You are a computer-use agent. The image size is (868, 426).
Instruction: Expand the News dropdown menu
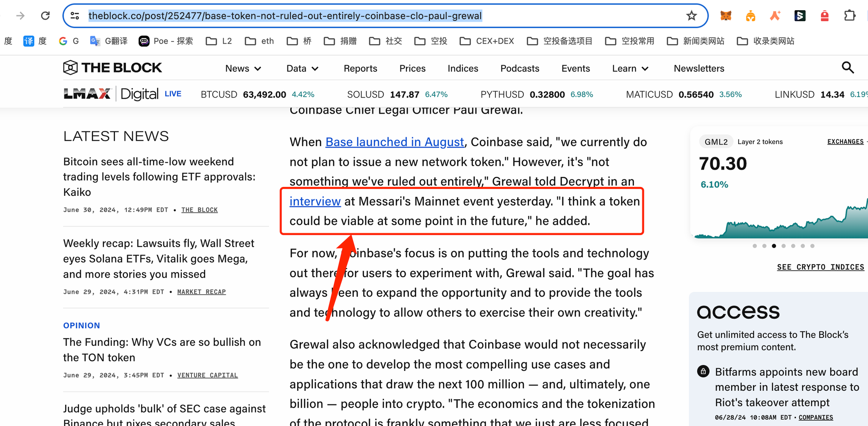[x=243, y=69]
